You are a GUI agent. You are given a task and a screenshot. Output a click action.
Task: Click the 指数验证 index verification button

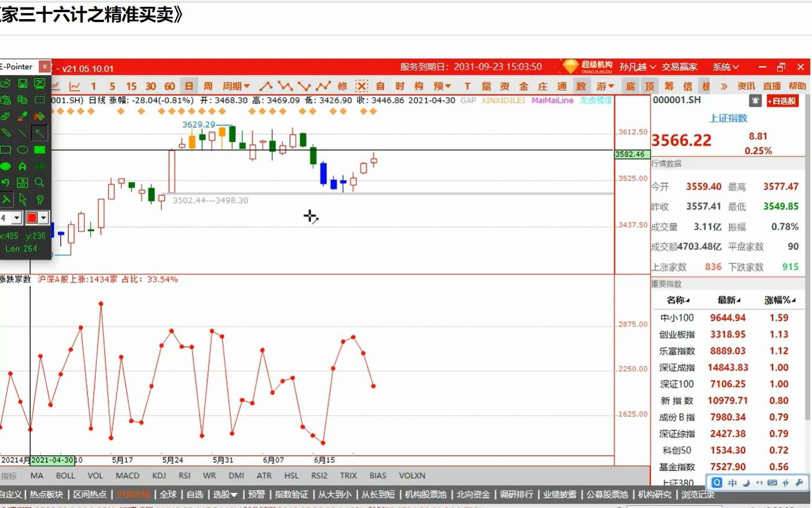292,495
